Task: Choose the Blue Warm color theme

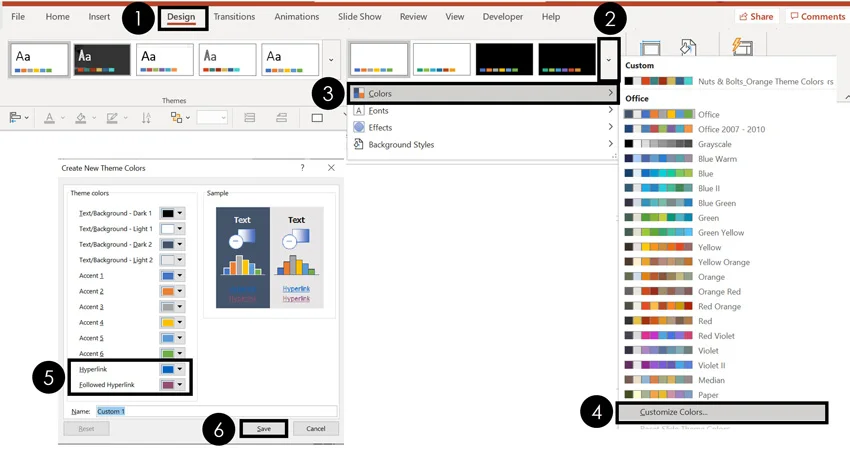Action: 726,159
